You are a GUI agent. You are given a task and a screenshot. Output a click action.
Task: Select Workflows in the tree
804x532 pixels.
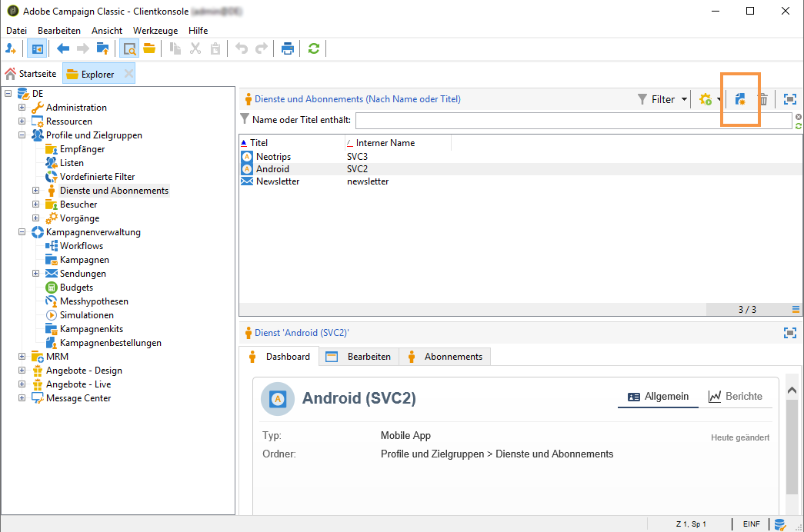tap(82, 245)
